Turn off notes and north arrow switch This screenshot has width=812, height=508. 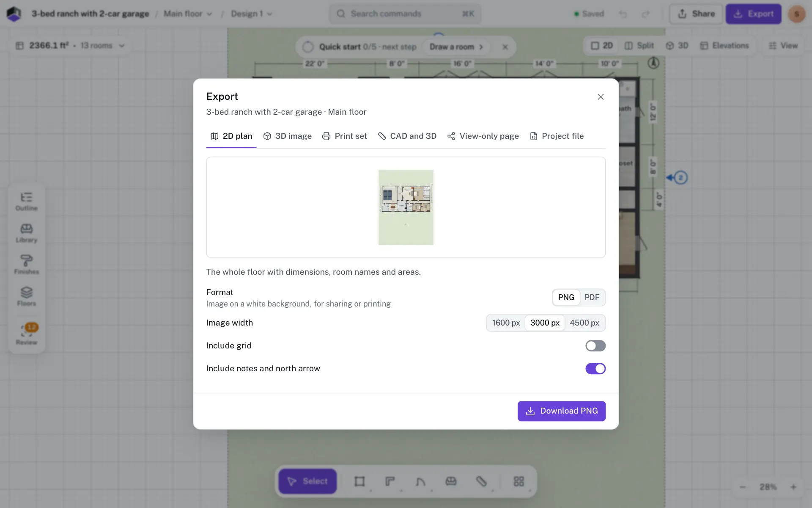595,369
